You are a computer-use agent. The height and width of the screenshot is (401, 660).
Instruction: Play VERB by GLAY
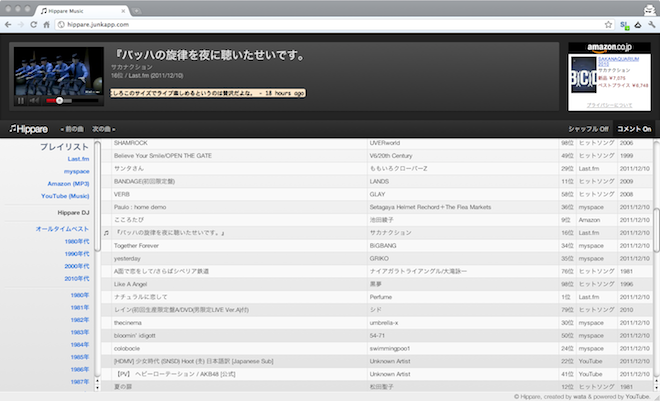[377, 194]
